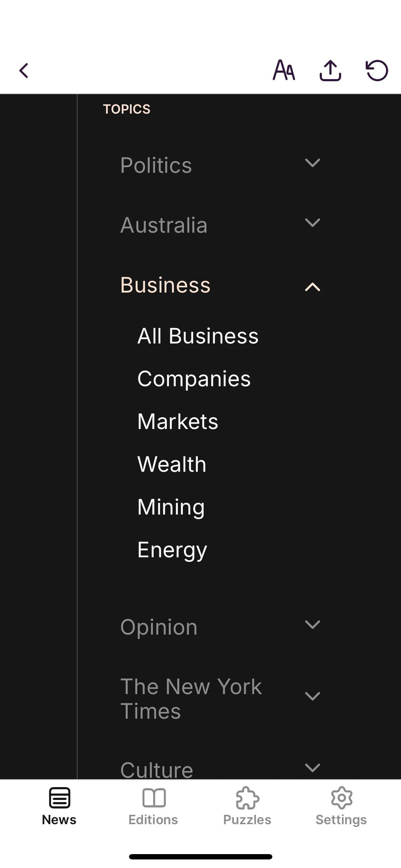This screenshot has height=868, width=401.
Task: Go to the Markets subsection
Action: (178, 422)
